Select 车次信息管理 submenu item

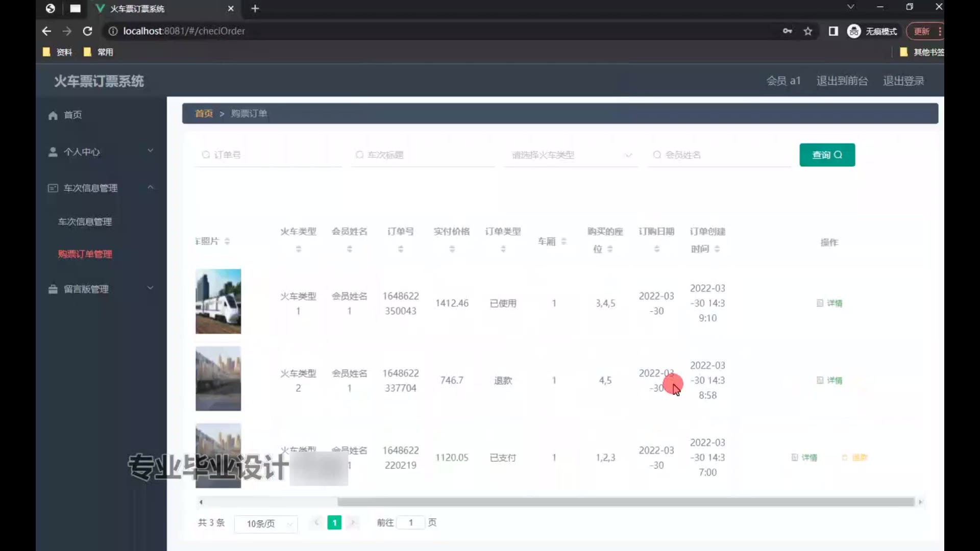click(85, 222)
